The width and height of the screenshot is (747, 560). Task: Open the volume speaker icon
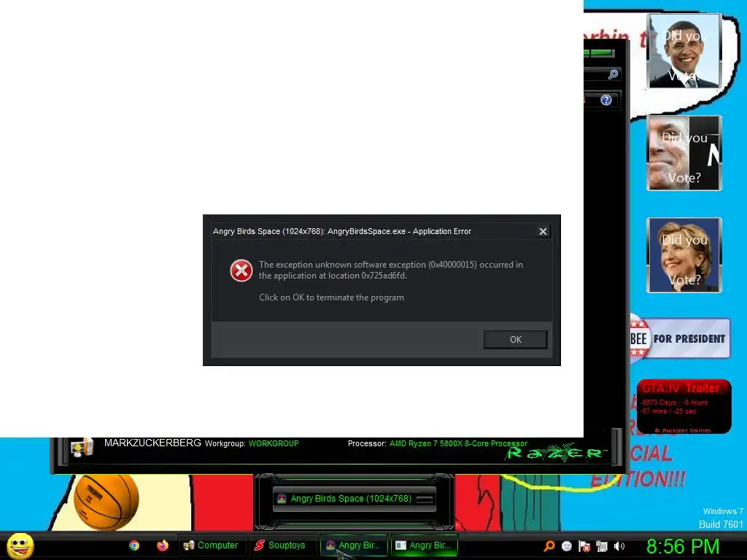619,545
